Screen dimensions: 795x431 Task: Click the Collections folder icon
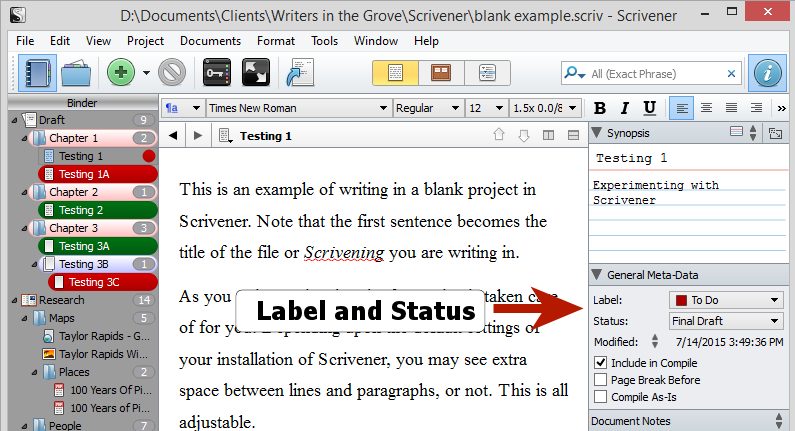pos(77,73)
